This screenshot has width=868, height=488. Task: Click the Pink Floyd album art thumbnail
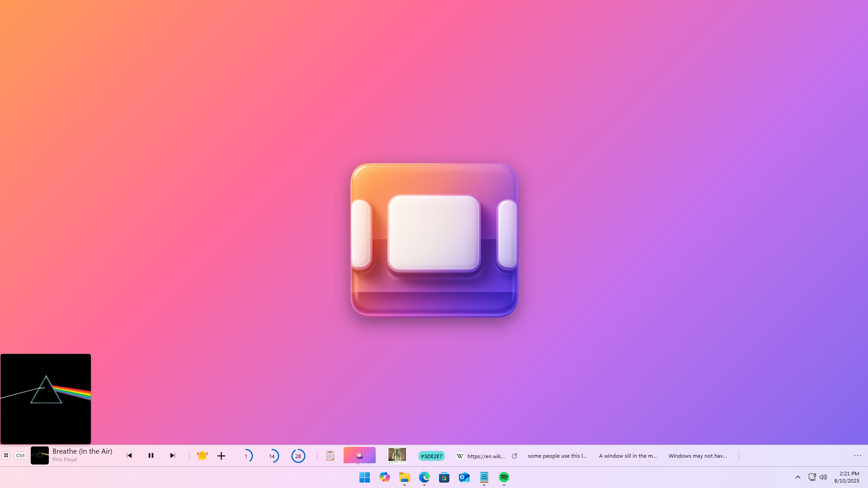(x=40, y=455)
